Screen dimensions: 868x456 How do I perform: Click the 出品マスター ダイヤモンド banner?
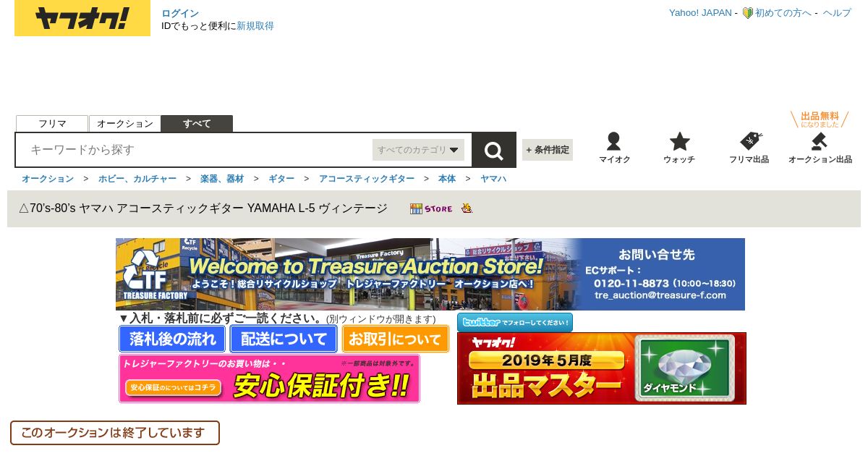click(602, 368)
